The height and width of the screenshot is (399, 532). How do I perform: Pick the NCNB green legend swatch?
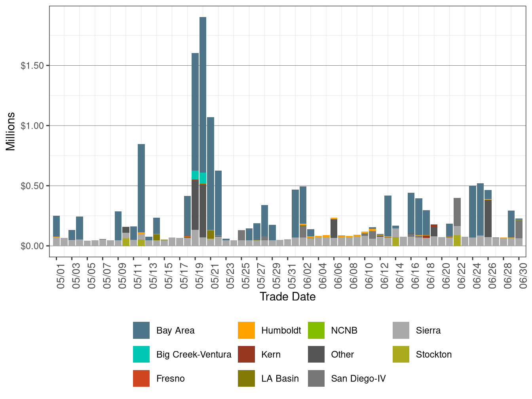[316, 331]
